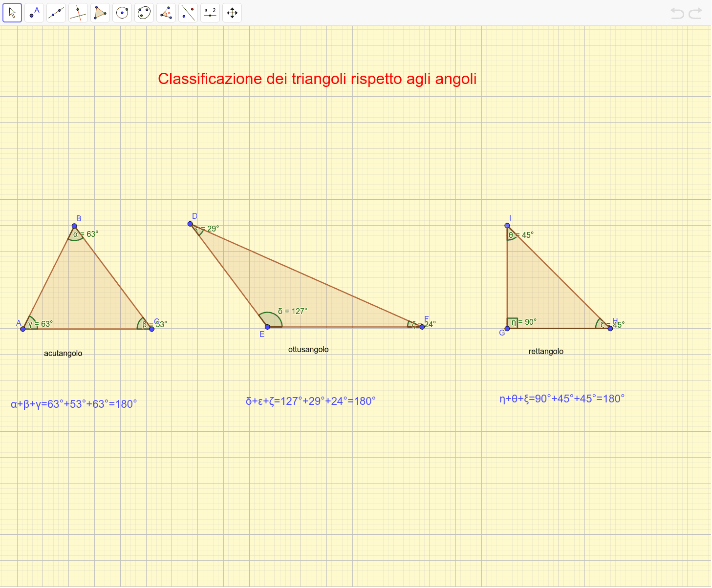Select the Move arrow tool

click(12, 13)
